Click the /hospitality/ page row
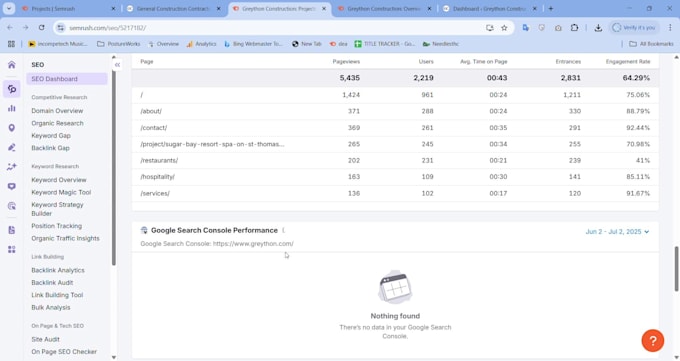This screenshot has height=361, width=680. tap(395, 177)
